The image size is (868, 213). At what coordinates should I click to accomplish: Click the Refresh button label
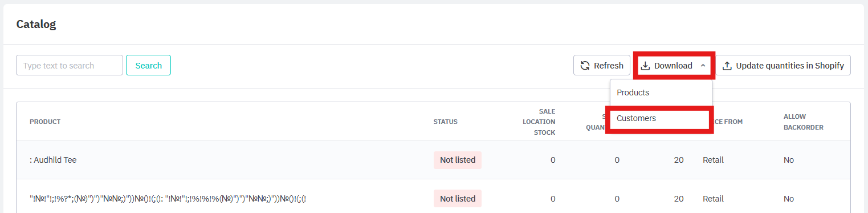(x=609, y=66)
